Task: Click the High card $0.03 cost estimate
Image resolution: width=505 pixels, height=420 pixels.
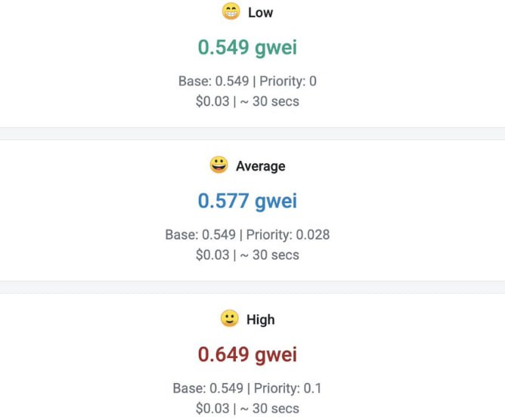Action: (x=212, y=409)
